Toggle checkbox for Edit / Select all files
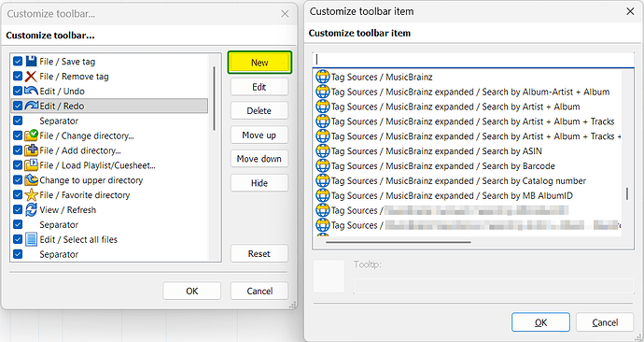 coord(18,239)
